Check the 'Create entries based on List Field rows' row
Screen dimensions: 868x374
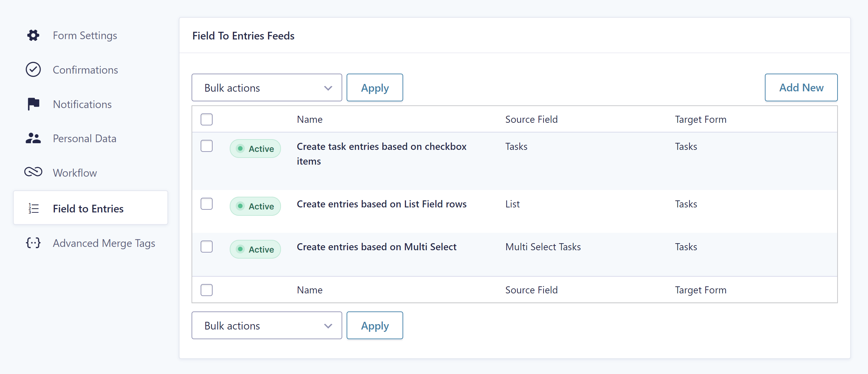(207, 204)
